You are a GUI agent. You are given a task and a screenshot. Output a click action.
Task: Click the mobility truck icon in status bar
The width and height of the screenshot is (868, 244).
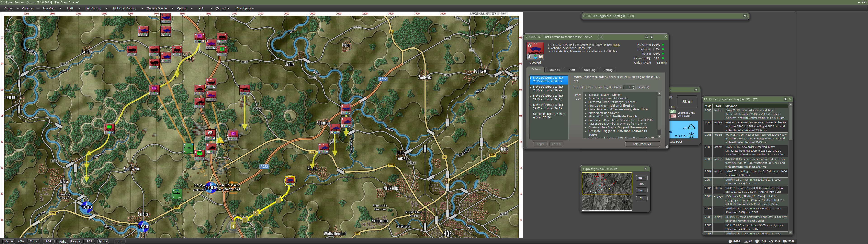coord(785,241)
